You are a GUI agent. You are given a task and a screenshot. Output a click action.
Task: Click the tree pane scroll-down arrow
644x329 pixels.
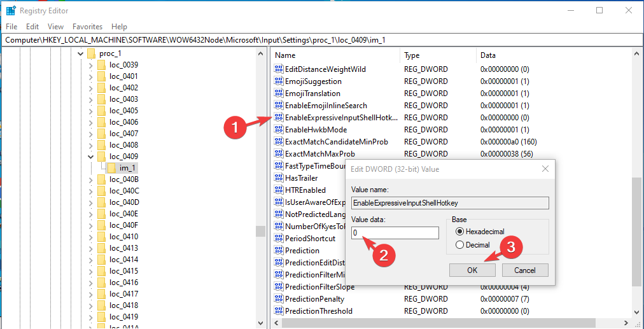[260, 323]
